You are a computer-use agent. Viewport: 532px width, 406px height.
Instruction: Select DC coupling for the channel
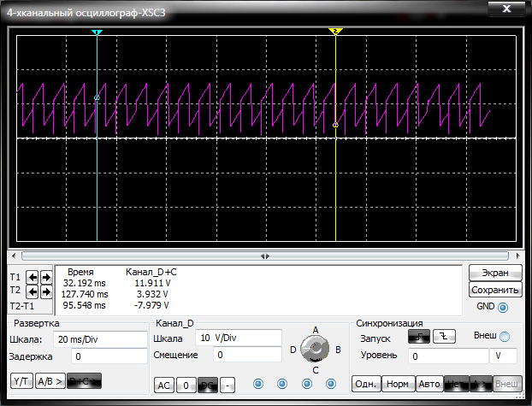point(208,385)
